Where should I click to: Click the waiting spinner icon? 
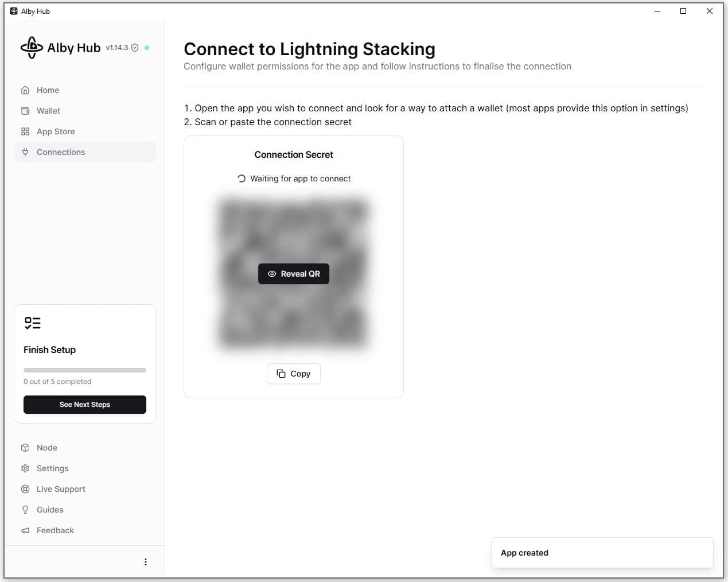point(242,179)
